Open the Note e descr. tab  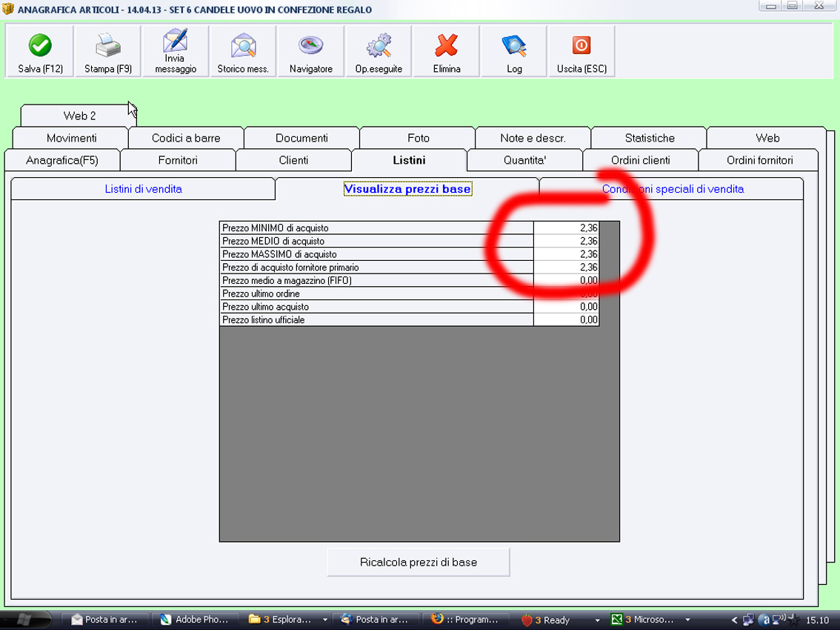click(x=533, y=138)
